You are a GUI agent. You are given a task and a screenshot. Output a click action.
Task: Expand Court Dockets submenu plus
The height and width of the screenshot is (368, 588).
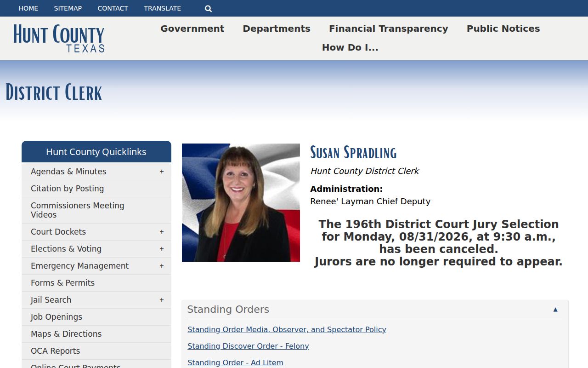[162, 232]
